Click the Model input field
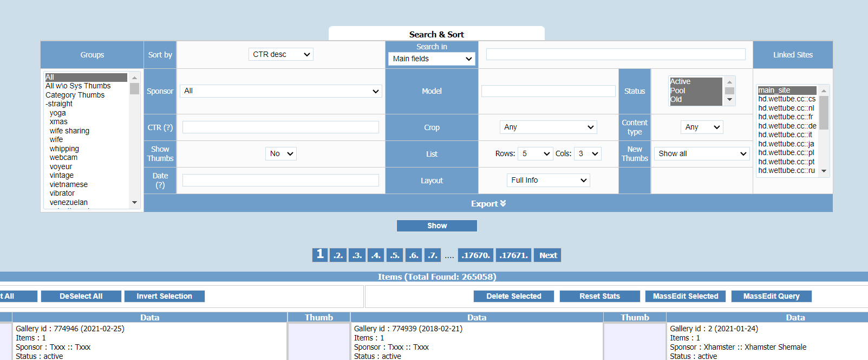The height and width of the screenshot is (360, 868). click(548, 91)
